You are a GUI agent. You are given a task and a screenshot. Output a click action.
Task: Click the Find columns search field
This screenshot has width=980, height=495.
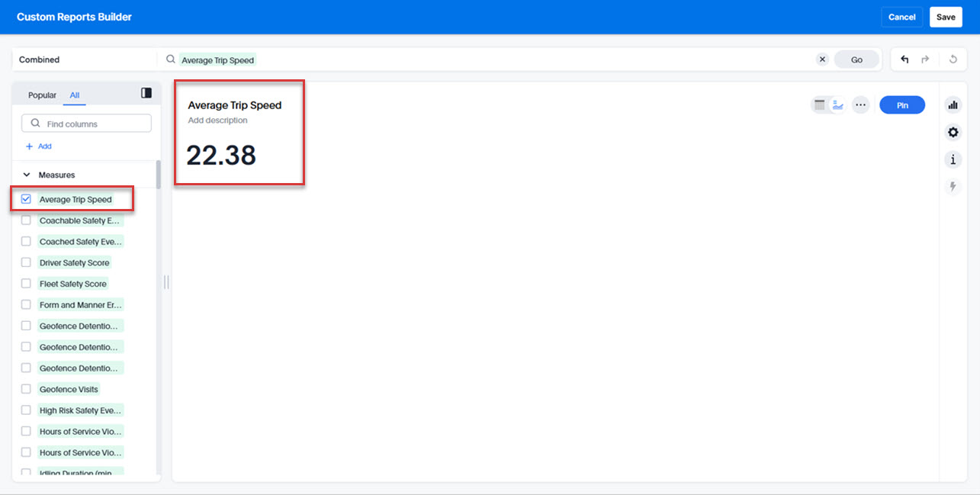[86, 124]
